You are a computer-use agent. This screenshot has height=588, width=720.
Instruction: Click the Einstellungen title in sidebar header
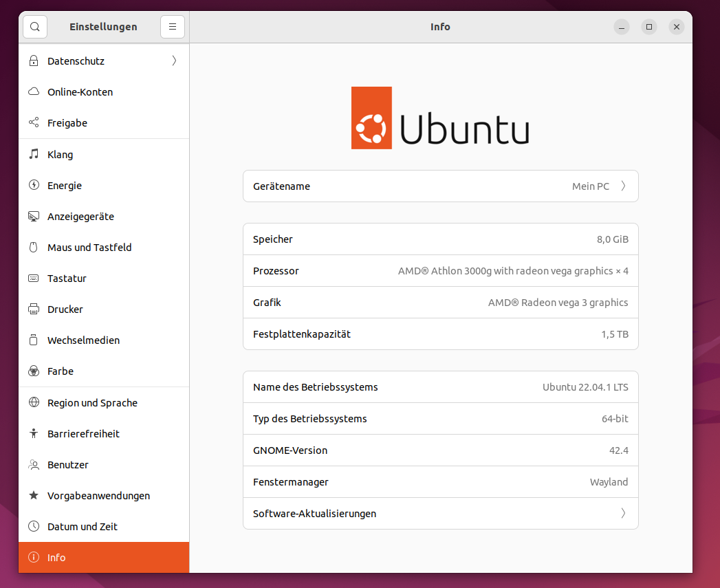point(103,27)
